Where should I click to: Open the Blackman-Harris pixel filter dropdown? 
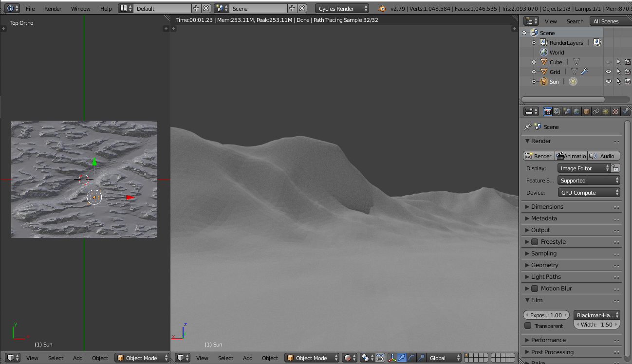pyautogui.click(x=597, y=315)
